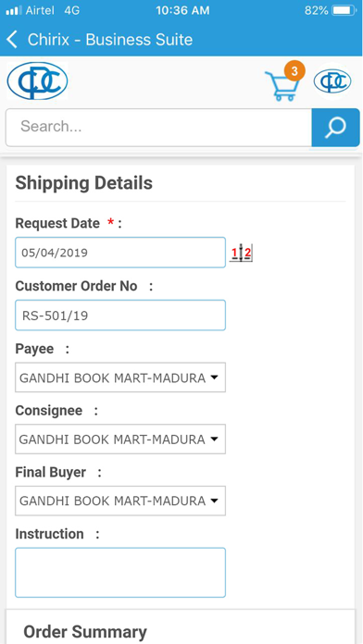Tap the Airtel signal strength indicator
This screenshot has height=644, width=363.
click(14, 11)
